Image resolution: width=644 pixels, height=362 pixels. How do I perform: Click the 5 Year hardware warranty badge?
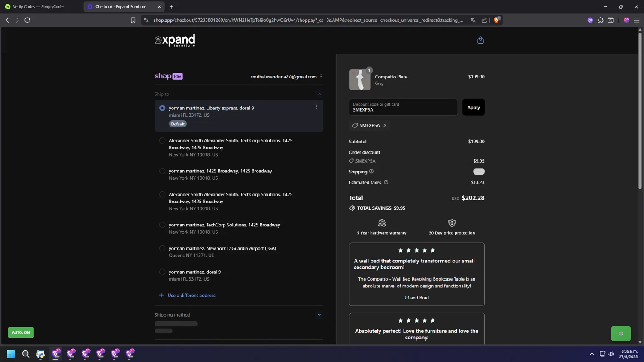coord(382,227)
